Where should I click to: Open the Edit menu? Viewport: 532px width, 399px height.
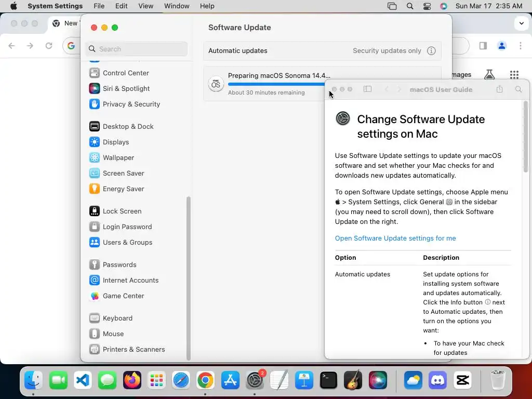122,6
